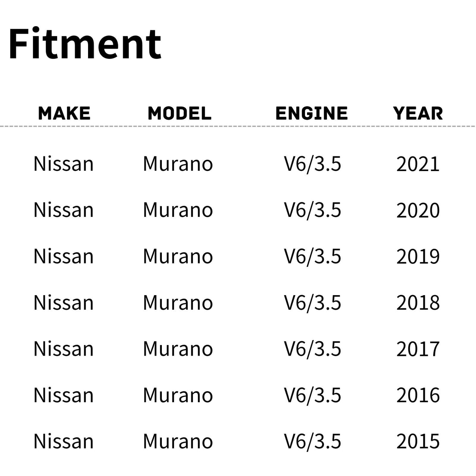Image resolution: width=476 pixels, height=476 pixels.
Task: Select V6/3.5 engine in 2019 row
Action: pyautogui.click(x=312, y=257)
